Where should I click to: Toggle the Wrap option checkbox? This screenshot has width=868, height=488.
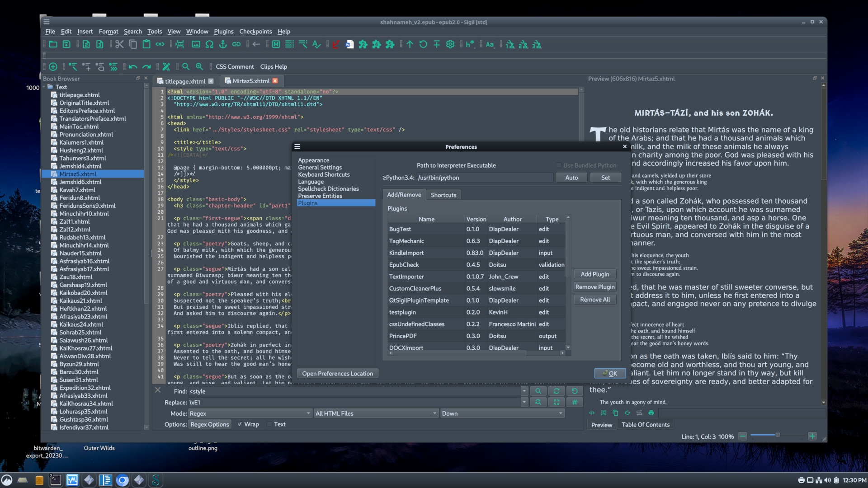point(240,424)
